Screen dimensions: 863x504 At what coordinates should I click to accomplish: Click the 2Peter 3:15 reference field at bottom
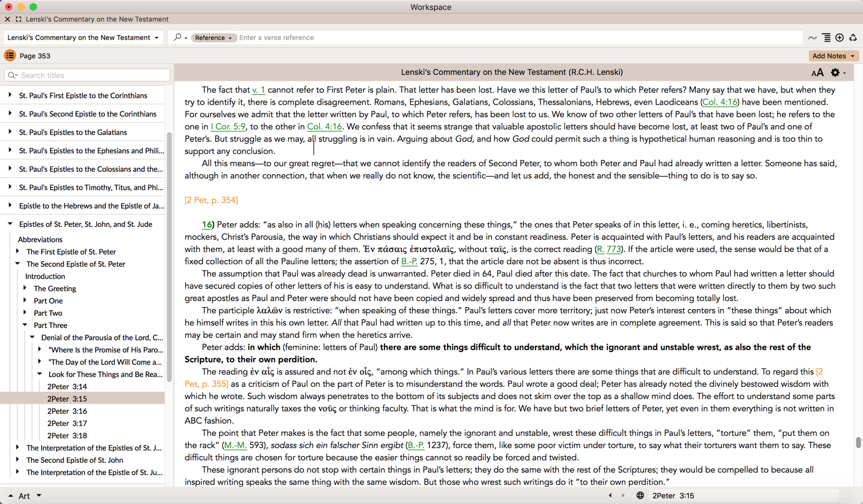[744, 495]
